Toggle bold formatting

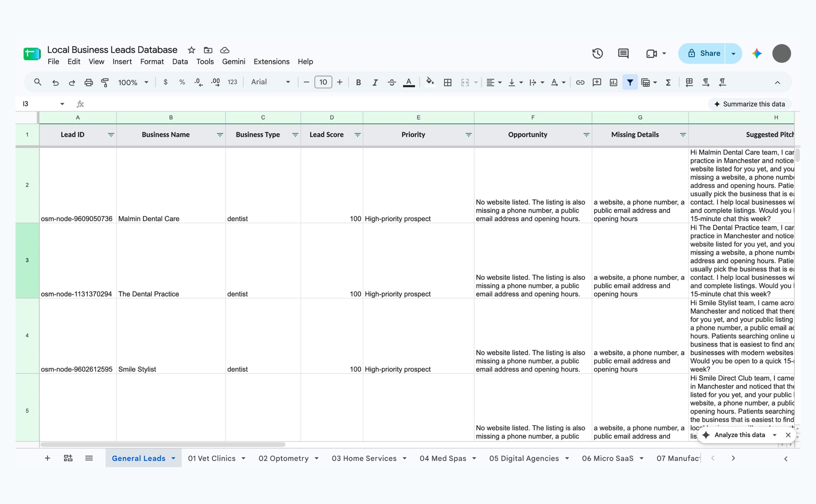tap(358, 82)
